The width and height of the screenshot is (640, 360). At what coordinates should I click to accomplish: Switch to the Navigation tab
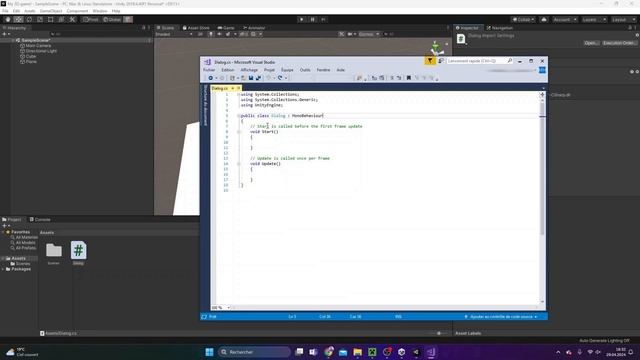[500, 28]
